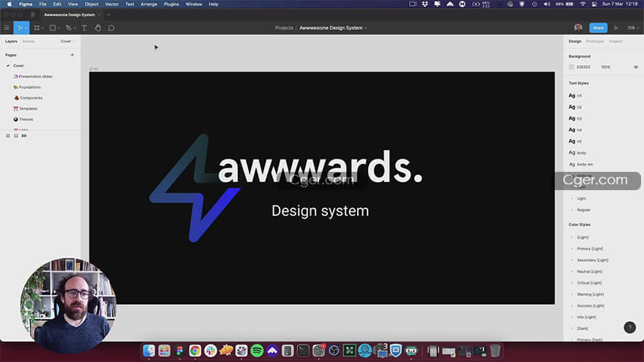Click the background color swatch E5E5E5
The image size is (644, 362).
[x=572, y=67]
